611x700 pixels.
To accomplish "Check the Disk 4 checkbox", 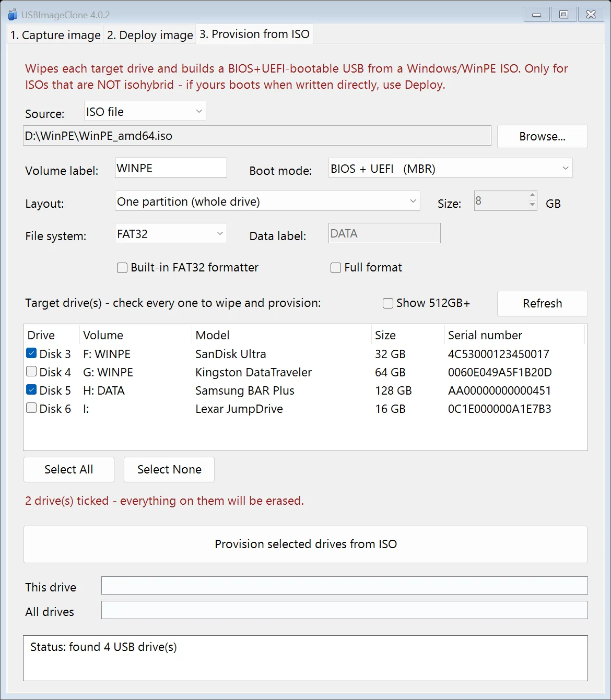I will point(31,372).
